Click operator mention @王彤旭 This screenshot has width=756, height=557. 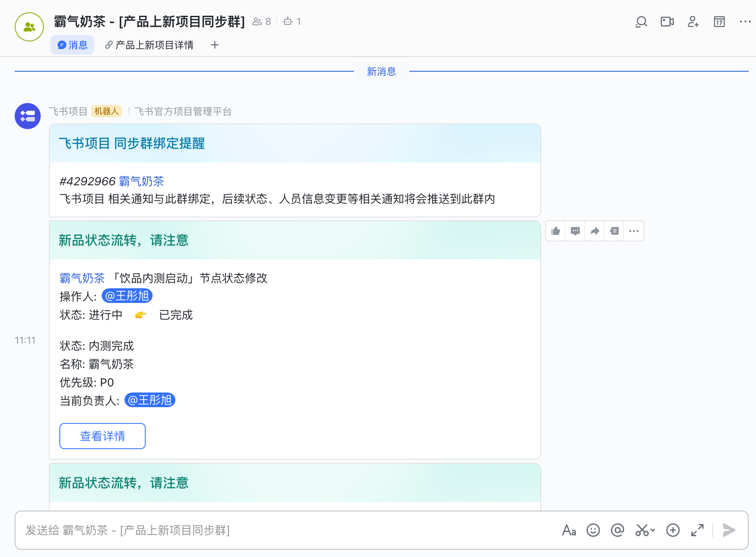coord(127,296)
